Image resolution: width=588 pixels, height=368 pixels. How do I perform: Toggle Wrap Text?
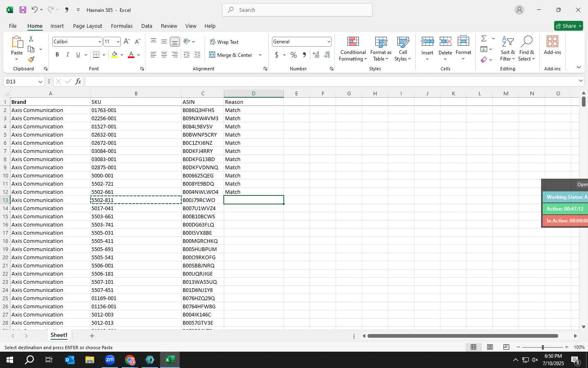(x=224, y=42)
